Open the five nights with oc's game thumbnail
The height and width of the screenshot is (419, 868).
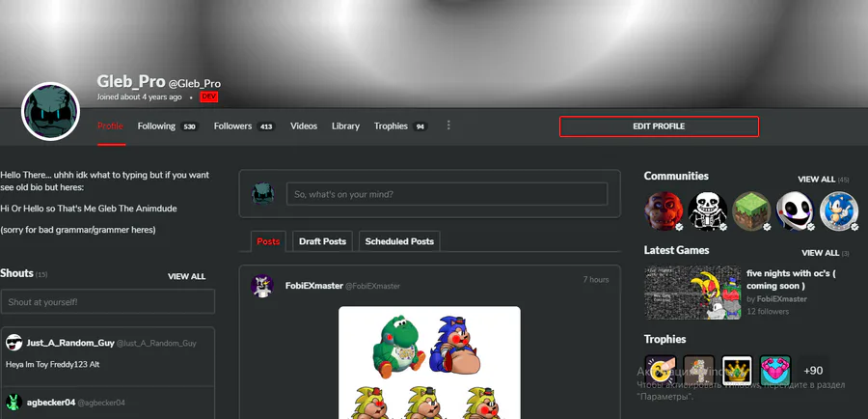[692, 293]
